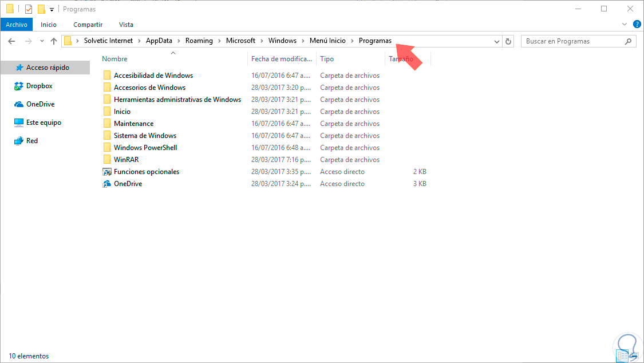
Task: Click the 3 KB size cell
Action: pos(420,184)
